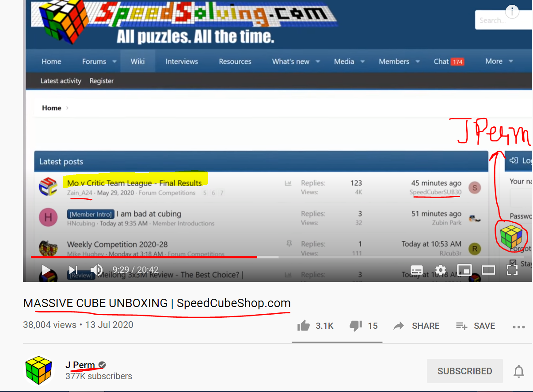Open HNcubing's pink H avatar
533x392 pixels.
pos(48,218)
